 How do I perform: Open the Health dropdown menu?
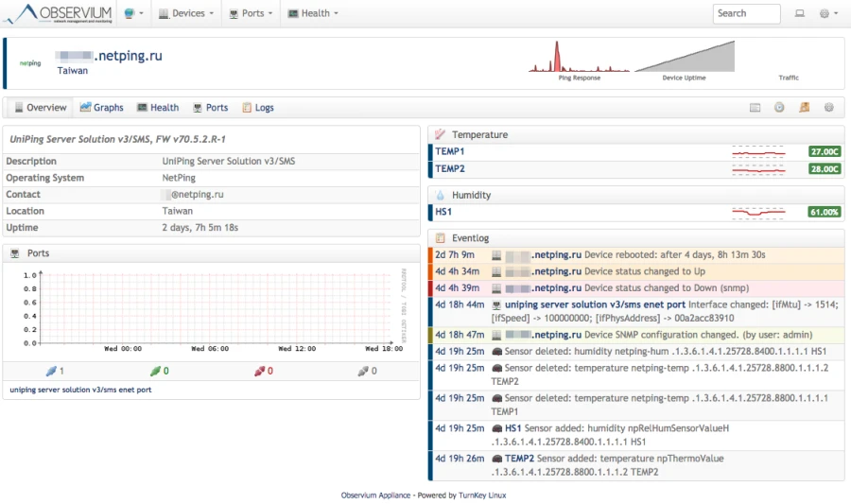[x=313, y=13]
